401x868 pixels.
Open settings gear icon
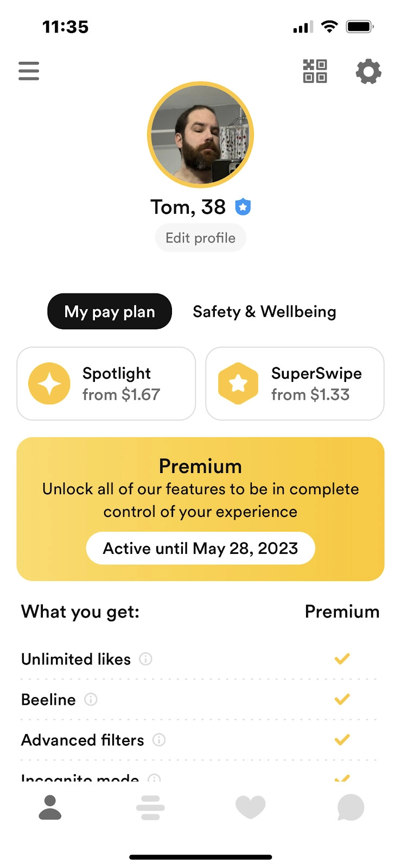pos(368,72)
